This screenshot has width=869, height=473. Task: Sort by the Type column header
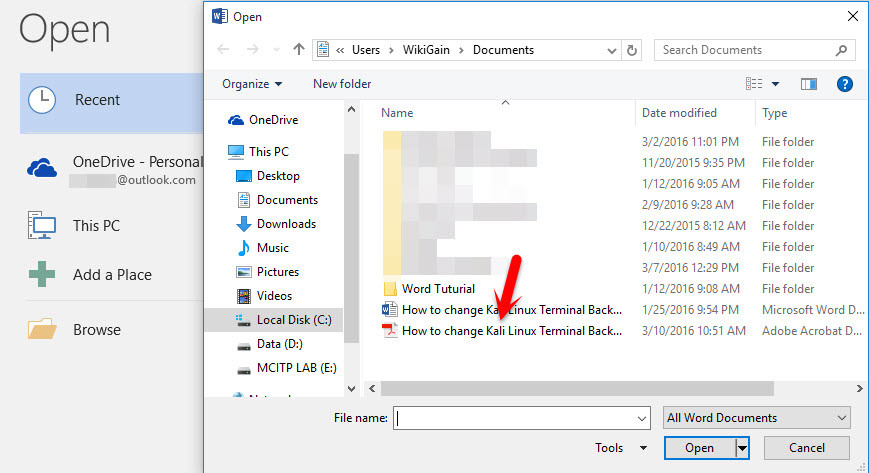[x=774, y=113]
